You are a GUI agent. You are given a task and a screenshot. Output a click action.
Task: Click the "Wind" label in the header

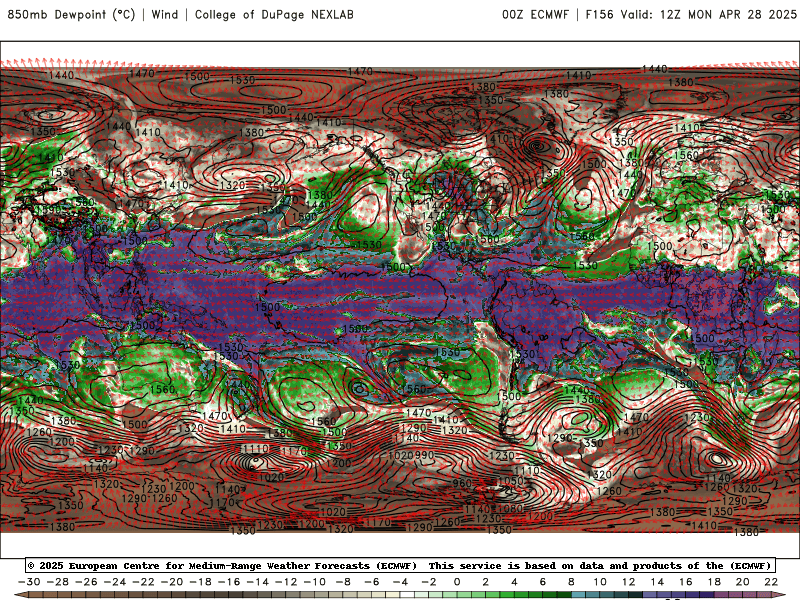(x=165, y=14)
